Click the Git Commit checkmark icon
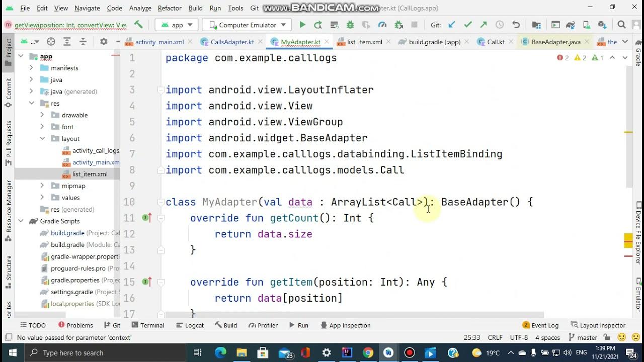 [468, 25]
